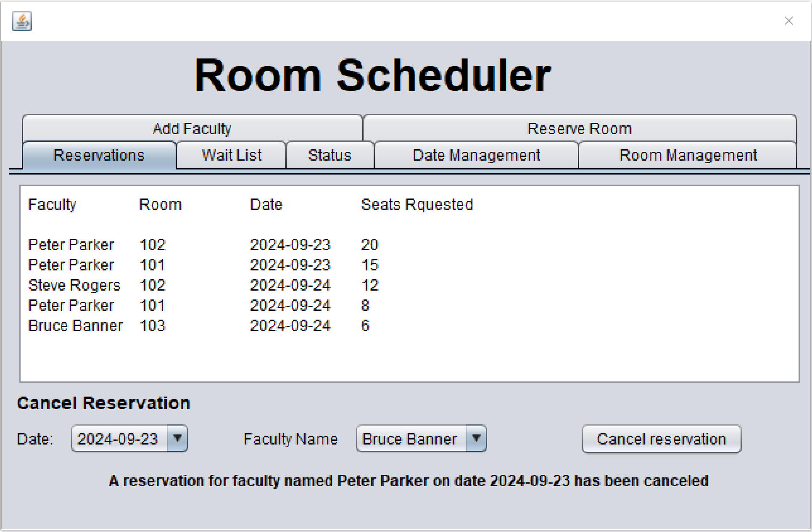This screenshot has width=812, height=532.
Task: Click the Bruce Banner faculty combo box
Action: [x=410, y=439]
